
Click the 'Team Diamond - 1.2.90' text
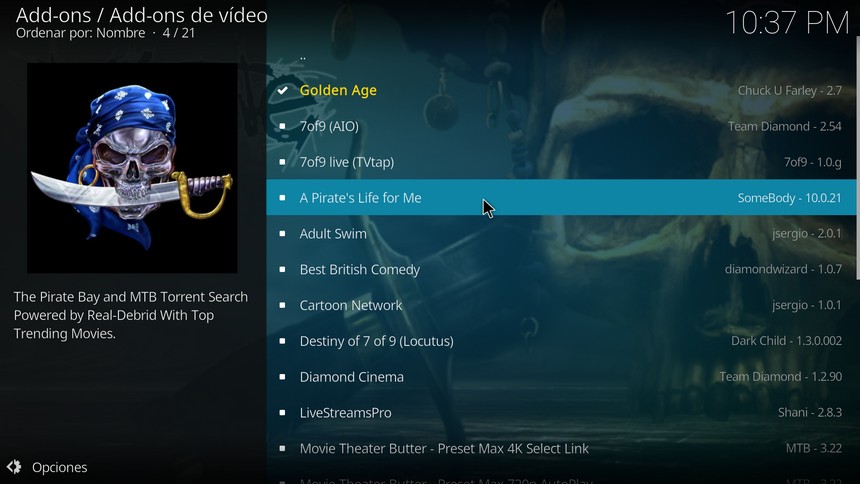coord(781,376)
